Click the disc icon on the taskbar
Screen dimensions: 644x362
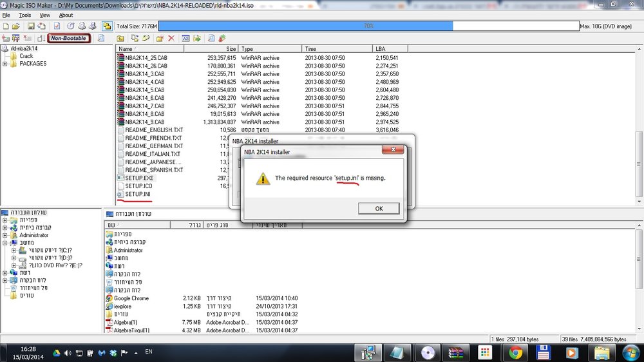pos(428,353)
